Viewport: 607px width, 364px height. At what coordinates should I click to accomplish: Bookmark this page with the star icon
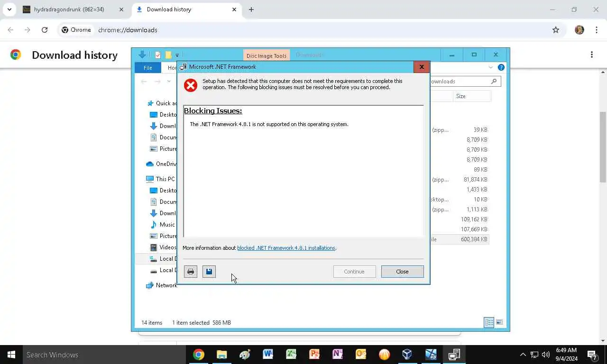[x=556, y=30]
